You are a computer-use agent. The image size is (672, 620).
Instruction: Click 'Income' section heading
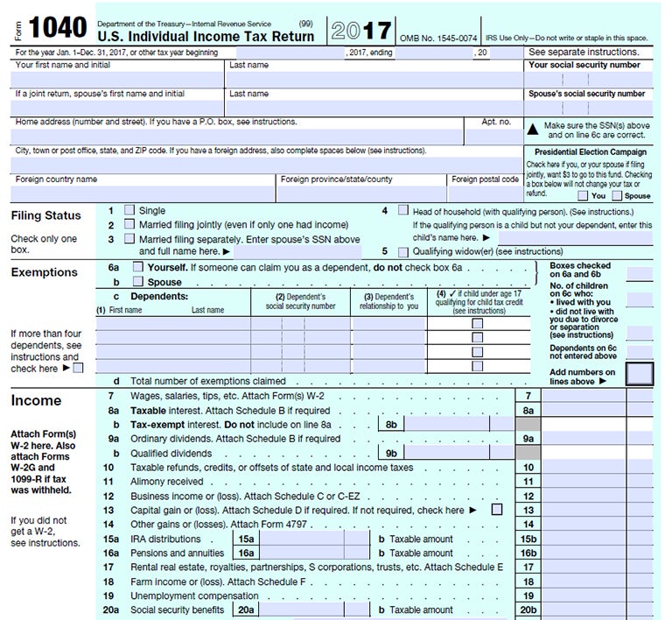click(x=36, y=400)
